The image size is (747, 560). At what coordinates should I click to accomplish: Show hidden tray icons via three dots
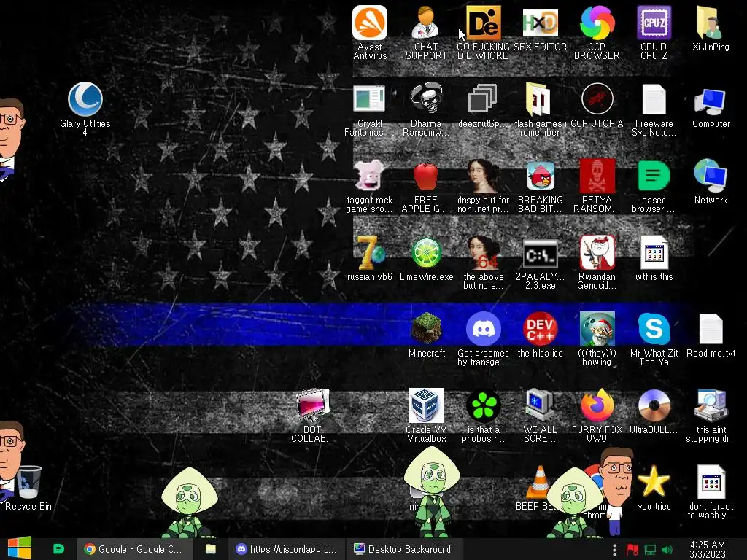tap(614, 550)
